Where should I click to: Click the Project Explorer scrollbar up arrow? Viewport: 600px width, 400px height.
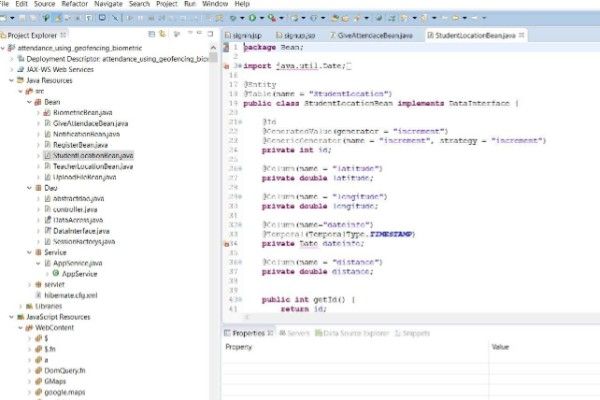tap(213, 48)
